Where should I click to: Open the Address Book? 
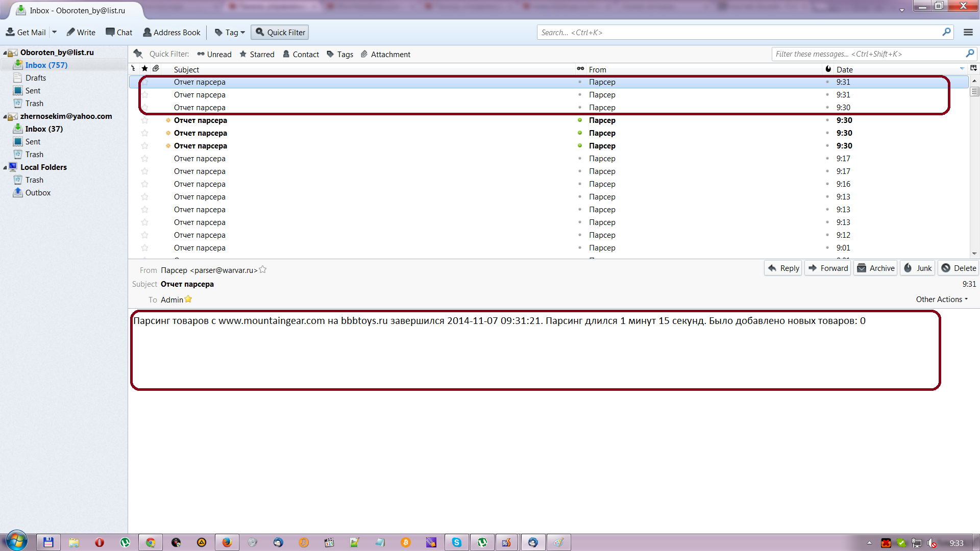[171, 32]
